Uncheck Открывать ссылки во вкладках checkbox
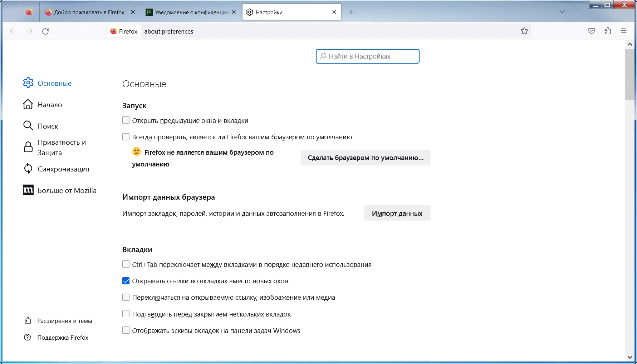 pos(126,281)
